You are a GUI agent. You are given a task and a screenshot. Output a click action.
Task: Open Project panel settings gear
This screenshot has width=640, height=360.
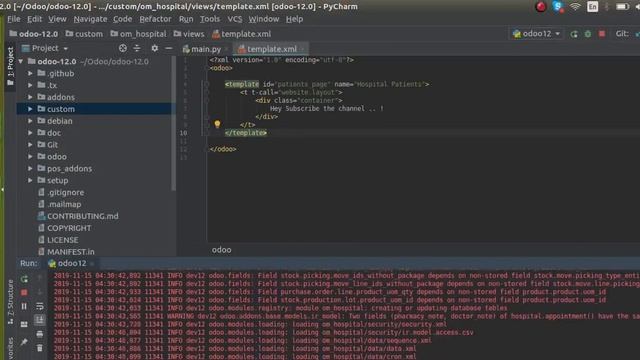pyautogui.click(x=154, y=48)
